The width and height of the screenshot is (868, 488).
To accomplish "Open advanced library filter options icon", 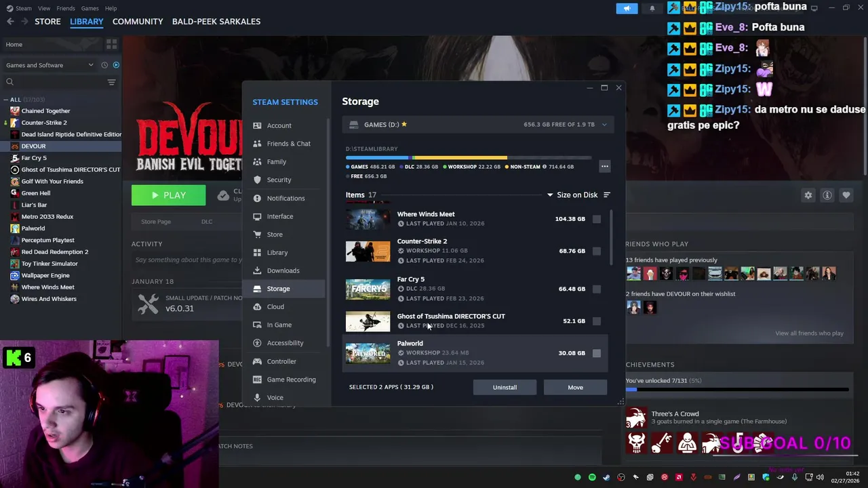I will tap(111, 82).
